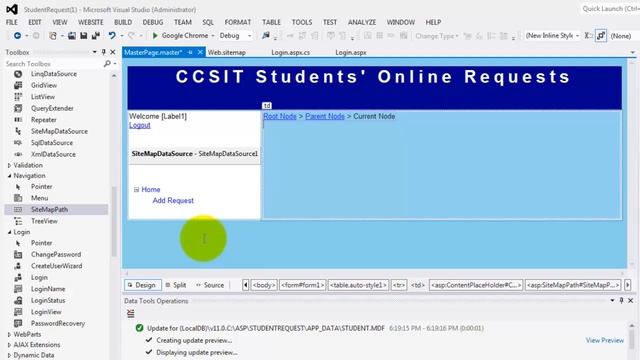Viewport: 640px width, 360px height.
Task: Open the New Inline Style dropdown
Action: [577, 36]
